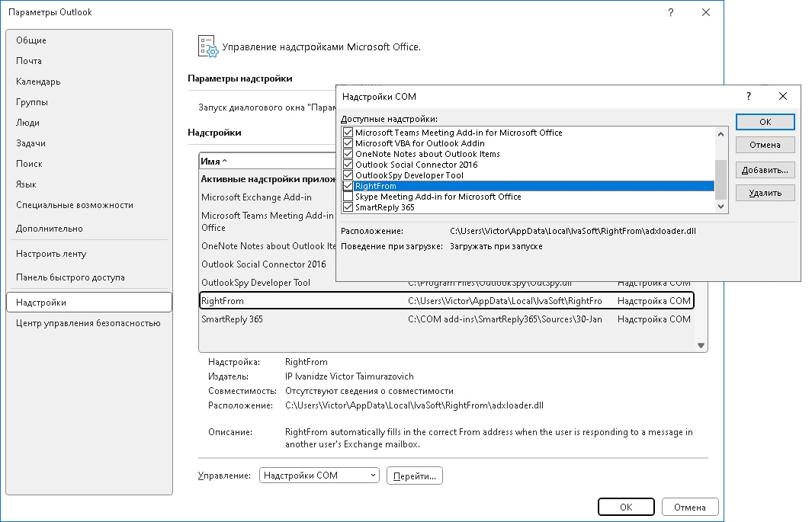812x522 pixels.
Task: Click down arrow of add-ins table scrollbar
Action: pos(701,345)
